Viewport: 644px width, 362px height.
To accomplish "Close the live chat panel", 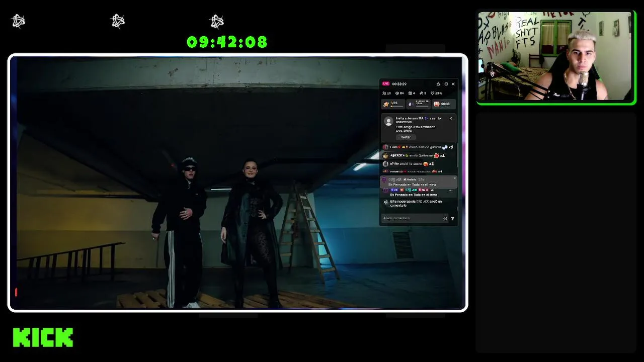I will (453, 84).
